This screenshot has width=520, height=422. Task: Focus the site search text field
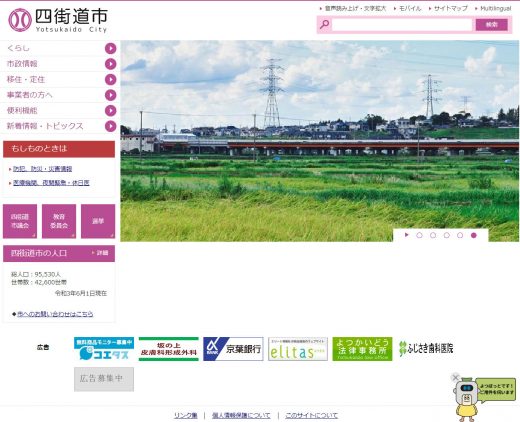tap(402, 25)
